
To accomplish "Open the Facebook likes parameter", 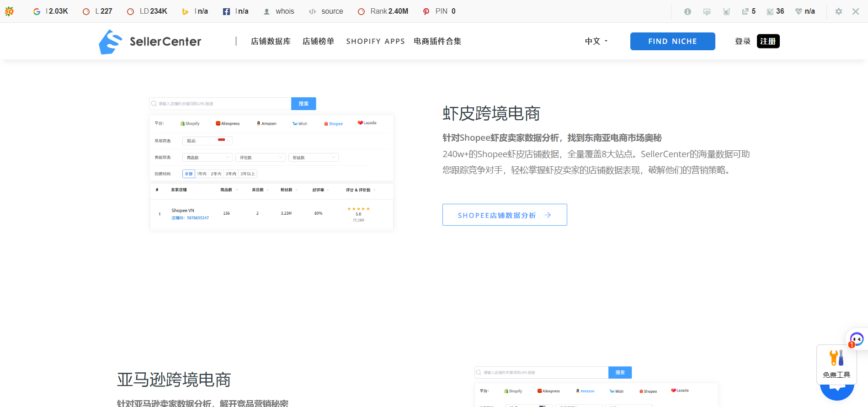I will coord(236,11).
